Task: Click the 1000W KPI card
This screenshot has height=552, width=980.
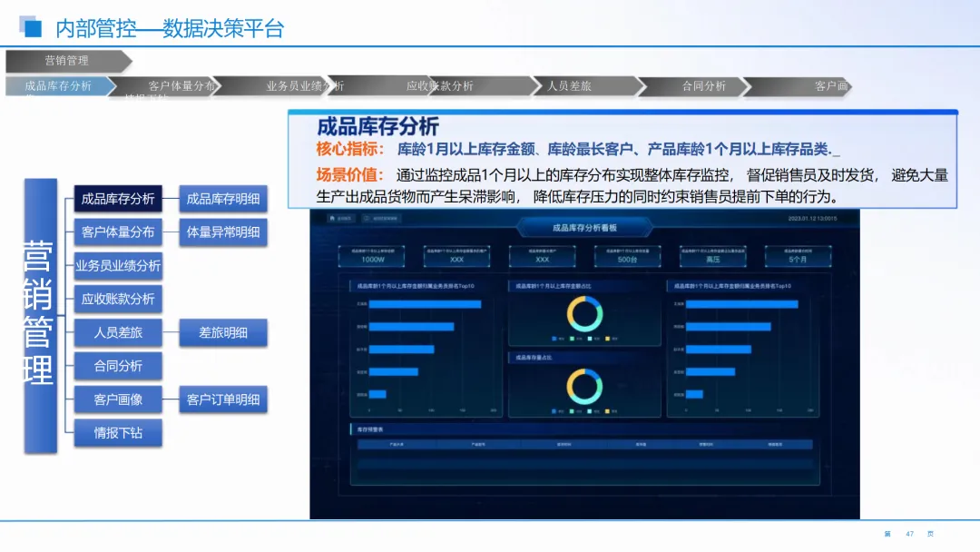Action: pyautogui.click(x=372, y=256)
